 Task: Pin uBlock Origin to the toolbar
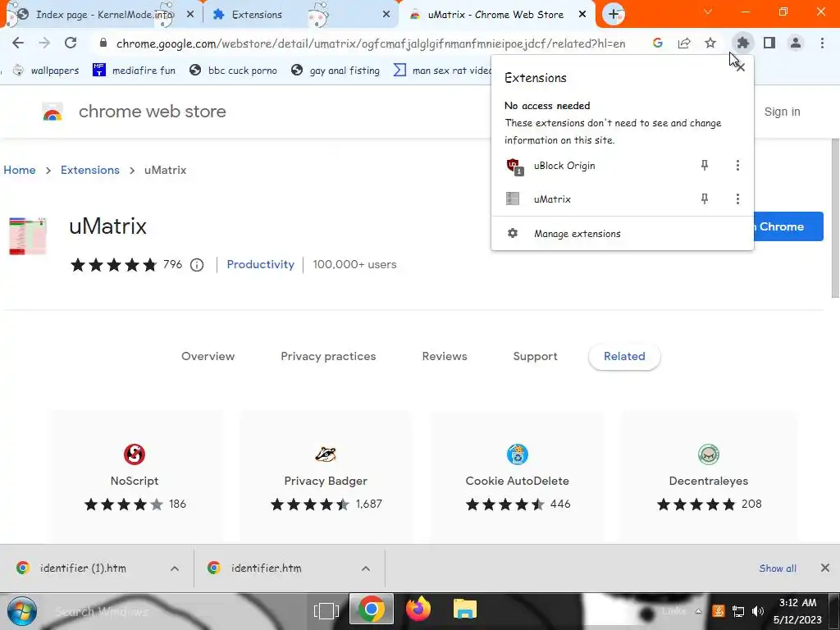click(x=705, y=166)
